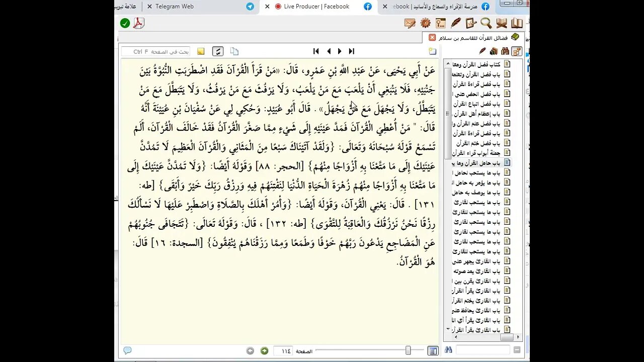Close the فضائل القرآن book tab
644x362 pixels.
pyautogui.click(x=432, y=37)
